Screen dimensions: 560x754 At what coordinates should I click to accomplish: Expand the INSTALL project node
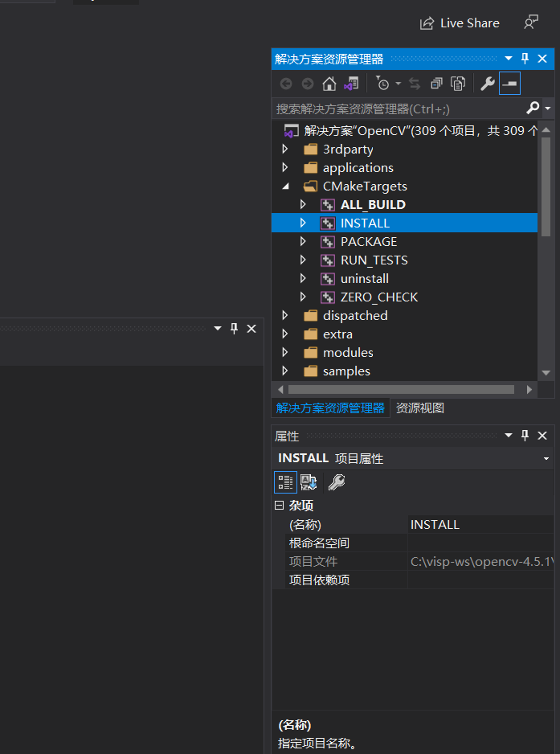tap(303, 223)
